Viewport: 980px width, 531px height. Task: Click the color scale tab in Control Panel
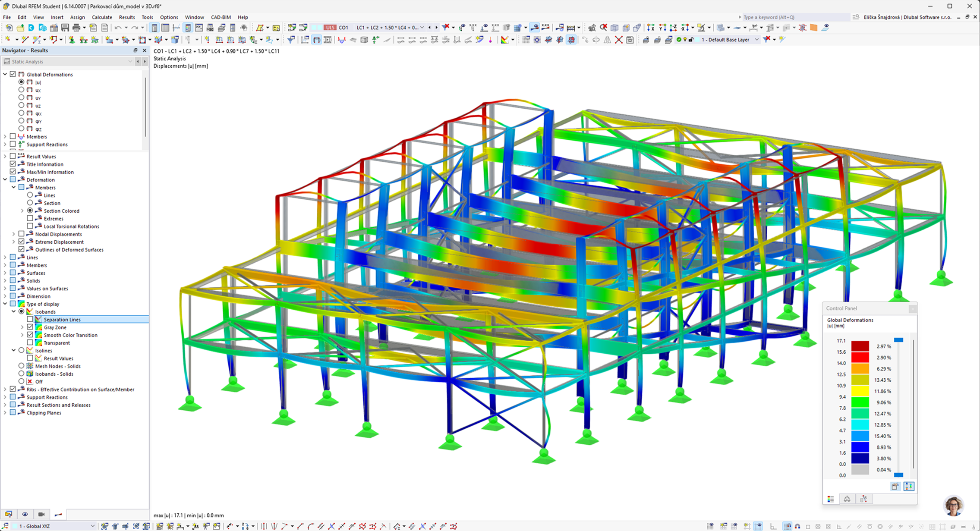(x=831, y=499)
